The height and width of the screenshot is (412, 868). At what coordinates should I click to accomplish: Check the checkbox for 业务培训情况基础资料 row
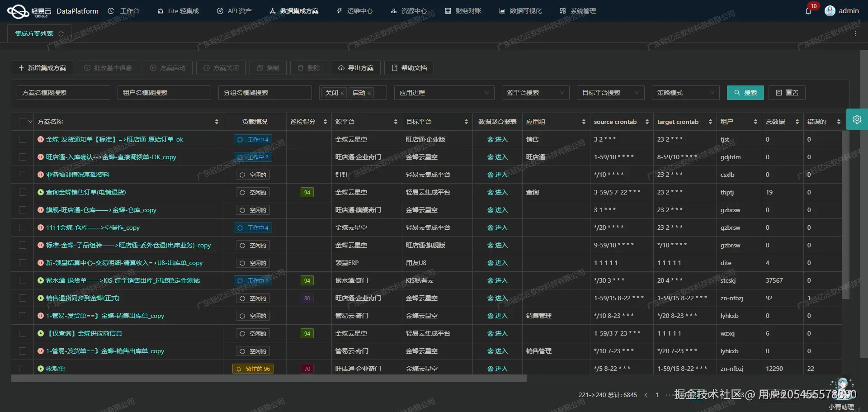click(x=22, y=175)
